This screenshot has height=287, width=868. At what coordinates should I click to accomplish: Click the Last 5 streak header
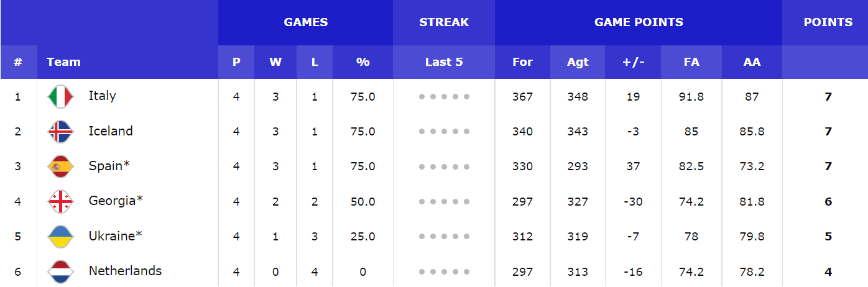444,62
